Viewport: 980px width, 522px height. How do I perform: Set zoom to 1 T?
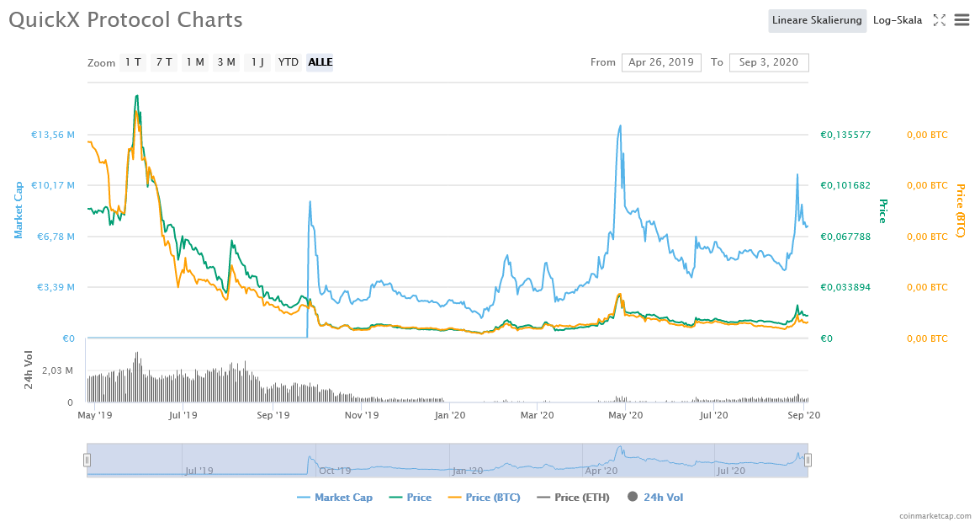click(133, 62)
